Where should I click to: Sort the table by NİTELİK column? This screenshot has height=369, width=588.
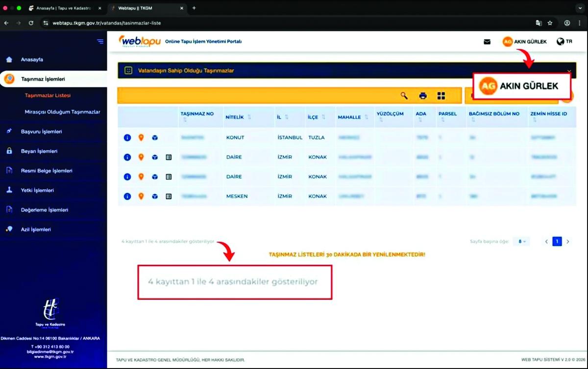[x=249, y=117]
